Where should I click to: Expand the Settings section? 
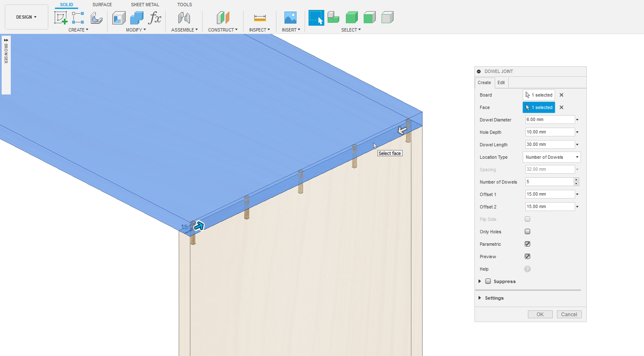494,298
